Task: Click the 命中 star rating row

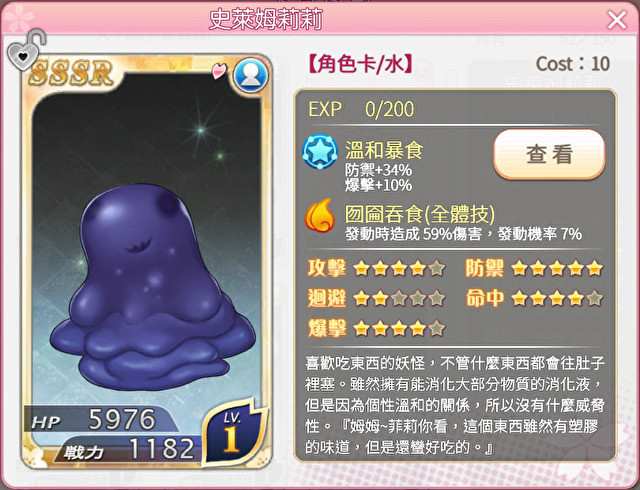Action: (535, 298)
